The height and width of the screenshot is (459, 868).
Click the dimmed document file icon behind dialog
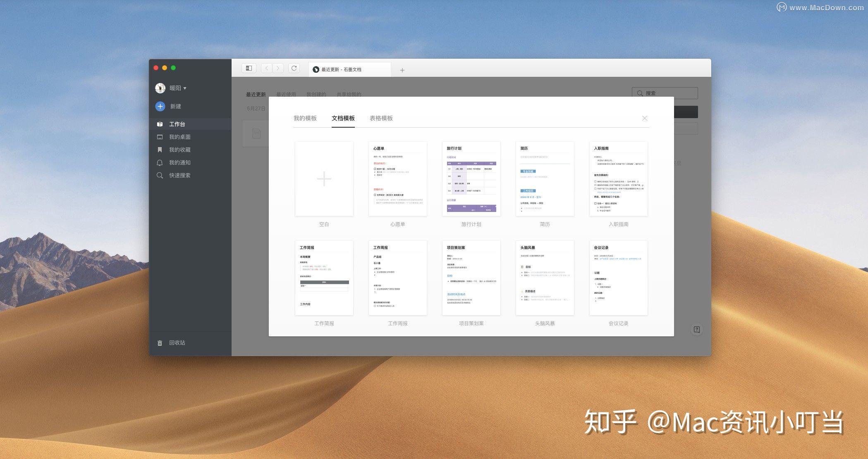tap(257, 133)
